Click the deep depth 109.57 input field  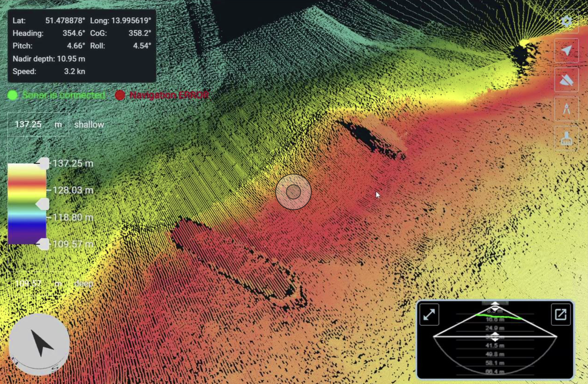(x=38, y=283)
